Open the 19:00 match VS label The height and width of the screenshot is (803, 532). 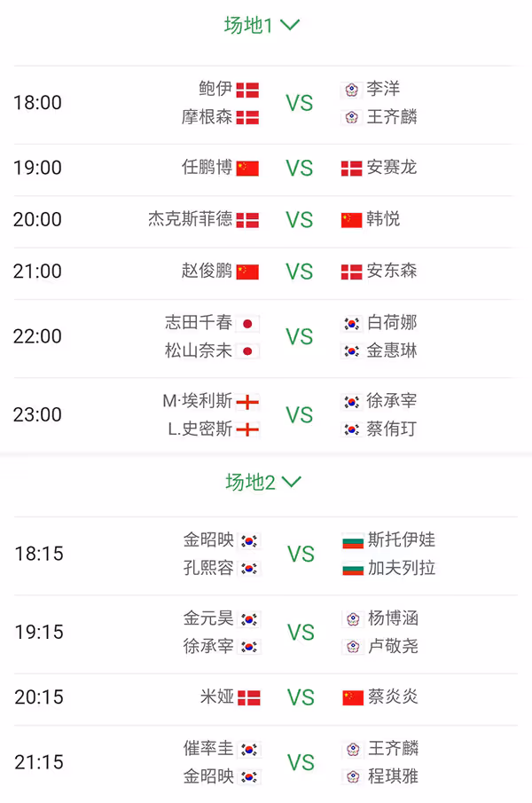coord(300,169)
